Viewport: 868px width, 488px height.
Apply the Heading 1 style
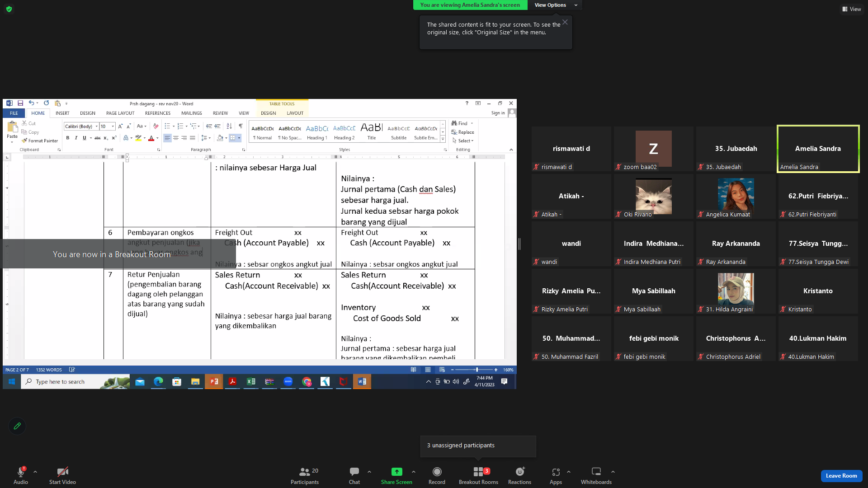tap(317, 132)
